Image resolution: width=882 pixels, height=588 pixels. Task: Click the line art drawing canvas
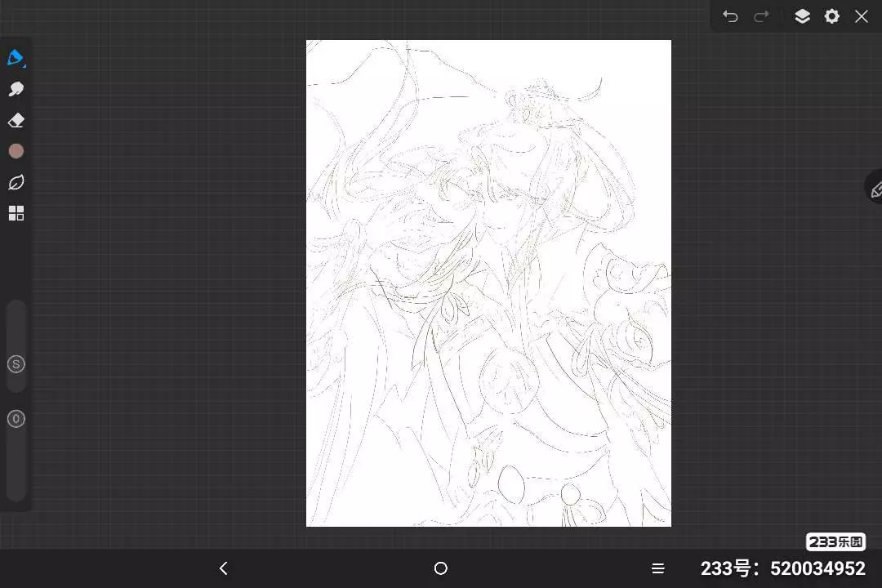(x=488, y=283)
